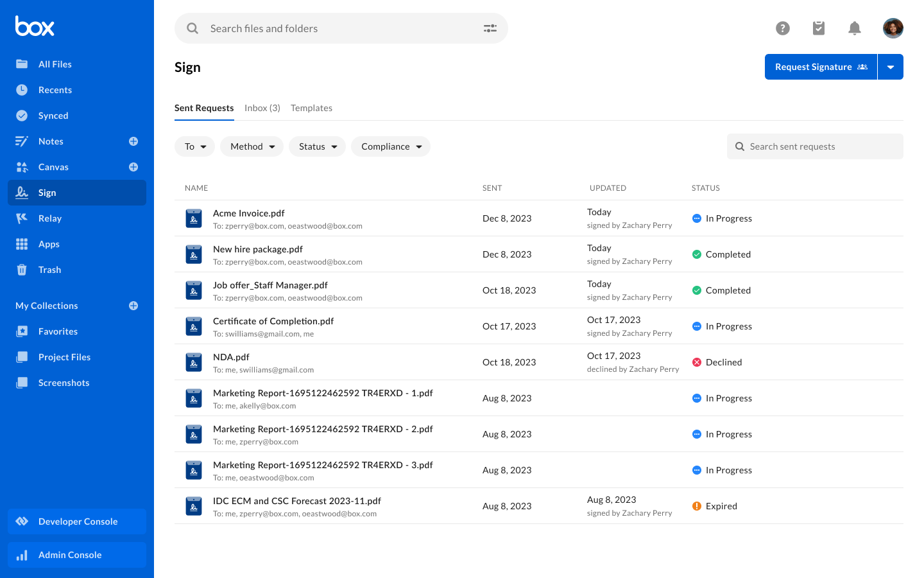Image resolution: width=924 pixels, height=578 pixels.
Task: Add a new note with plus icon
Action: click(133, 141)
